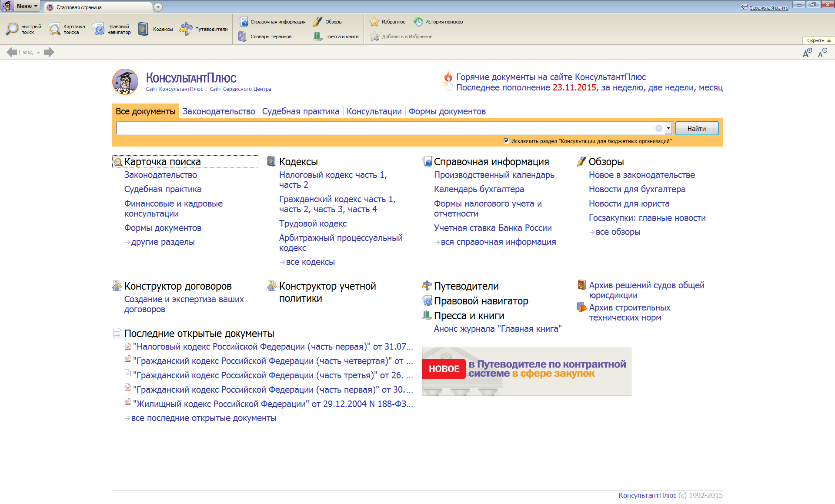Image resolution: width=835 pixels, height=504 pixels.
Task: Clear the search field with the x icon
Action: click(659, 128)
